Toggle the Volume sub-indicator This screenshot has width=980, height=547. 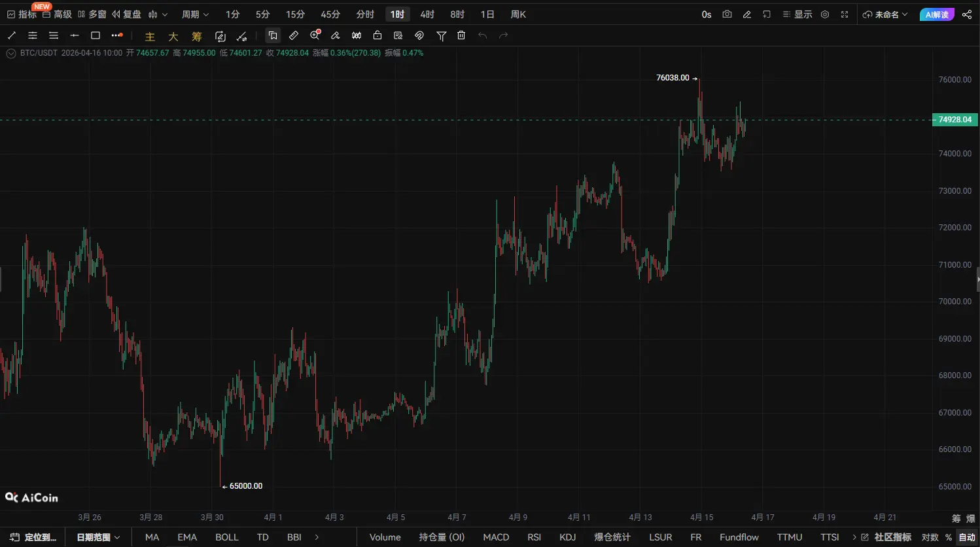point(385,537)
